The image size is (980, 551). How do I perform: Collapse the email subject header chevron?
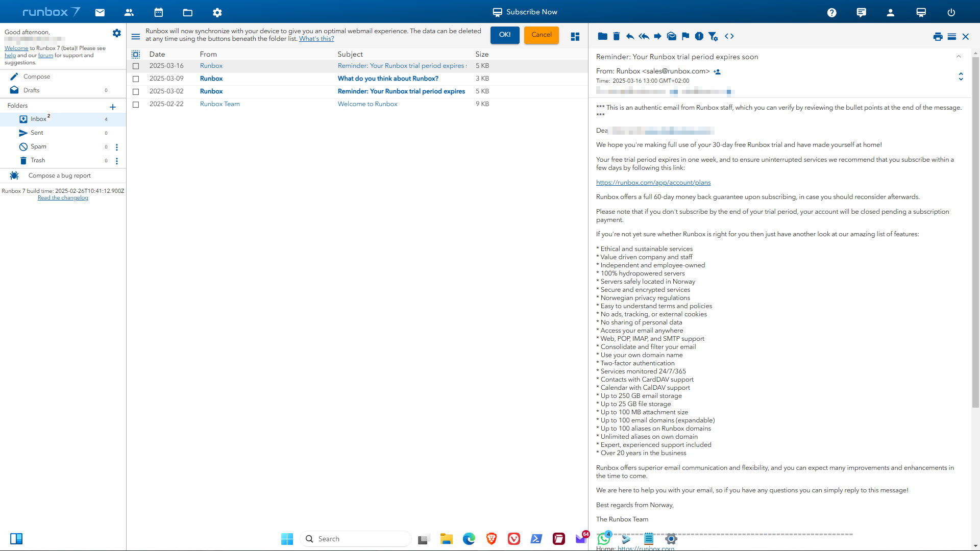[x=959, y=57]
